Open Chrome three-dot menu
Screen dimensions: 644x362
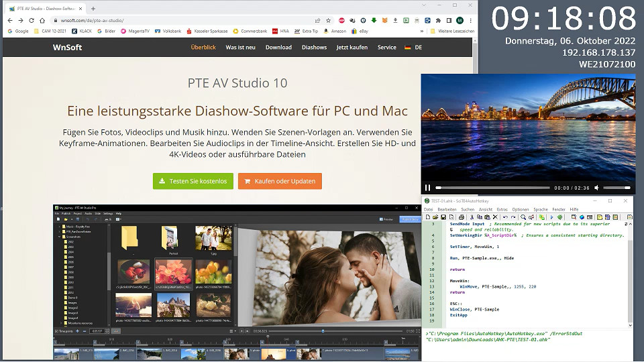[x=471, y=21]
